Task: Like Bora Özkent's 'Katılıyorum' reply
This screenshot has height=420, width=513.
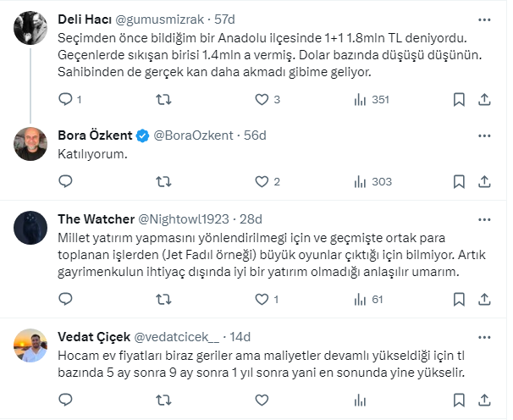Action: point(262,181)
